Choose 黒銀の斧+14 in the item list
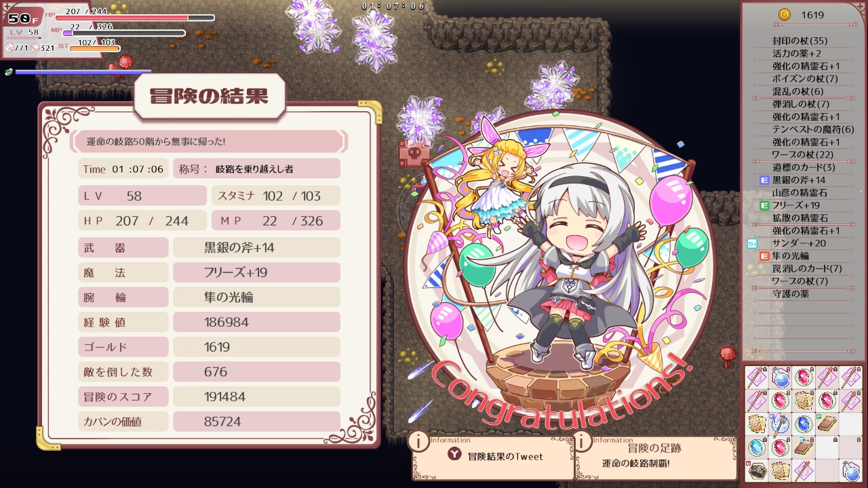The width and height of the screenshot is (868, 488). click(x=800, y=180)
